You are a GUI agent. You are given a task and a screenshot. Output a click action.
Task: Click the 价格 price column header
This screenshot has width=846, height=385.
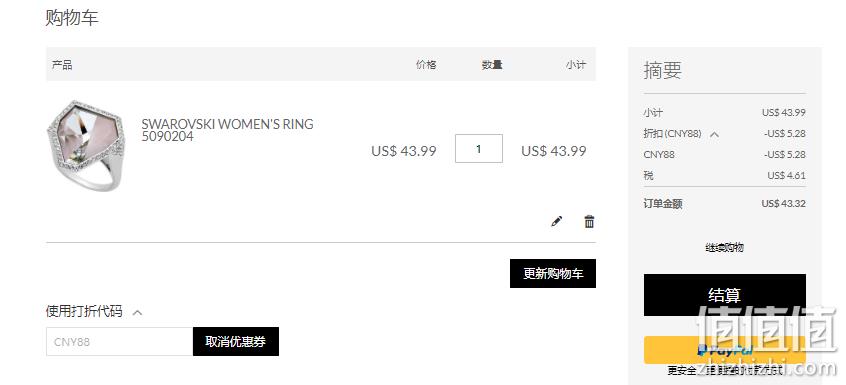(x=426, y=65)
